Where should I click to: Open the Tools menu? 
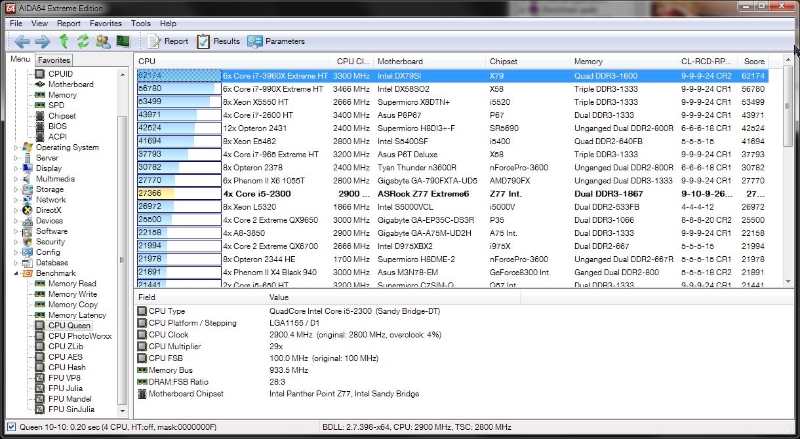point(140,23)
